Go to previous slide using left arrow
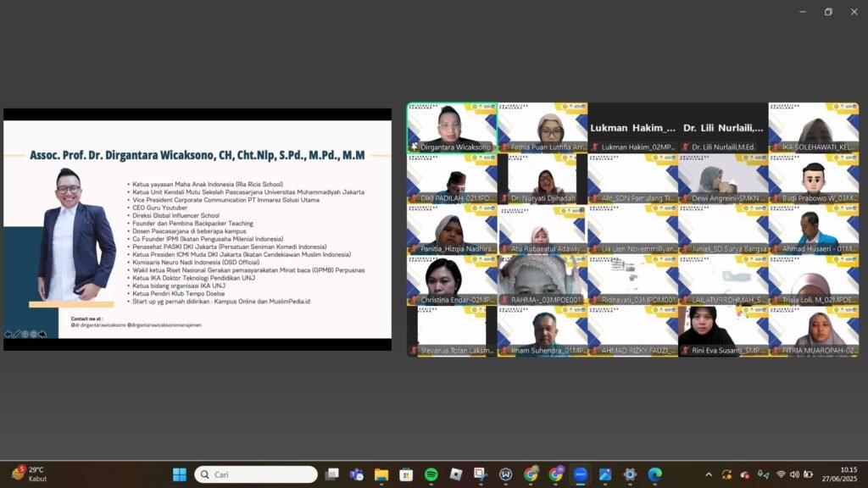Viewport: 868px width, 488px height. (8, 334)
